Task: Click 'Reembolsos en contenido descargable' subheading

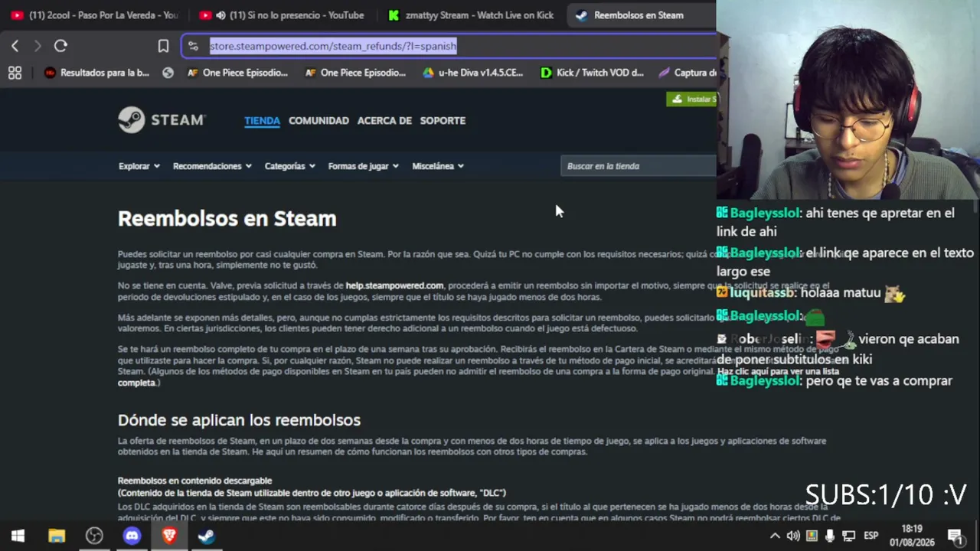Action: 194,481
